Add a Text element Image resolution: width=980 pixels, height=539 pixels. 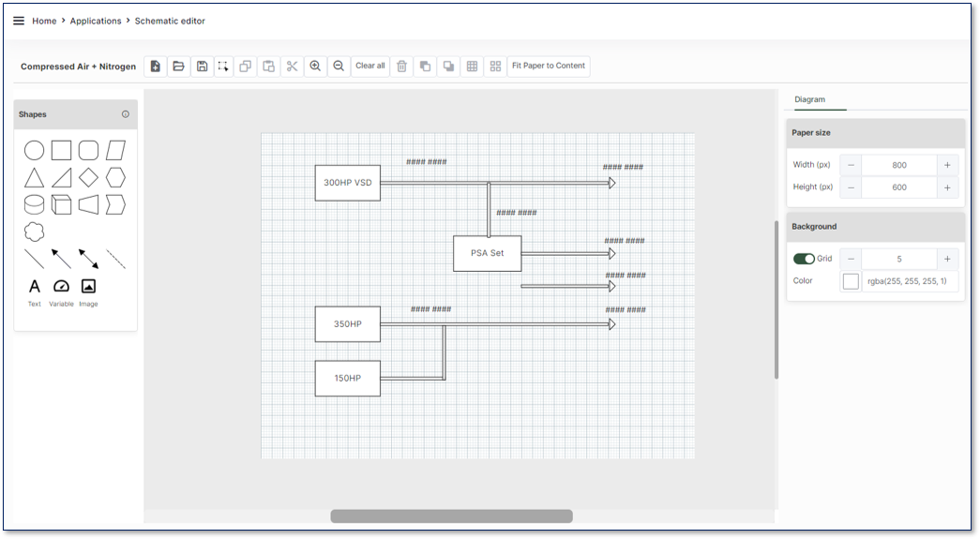(x=35, y=292)
